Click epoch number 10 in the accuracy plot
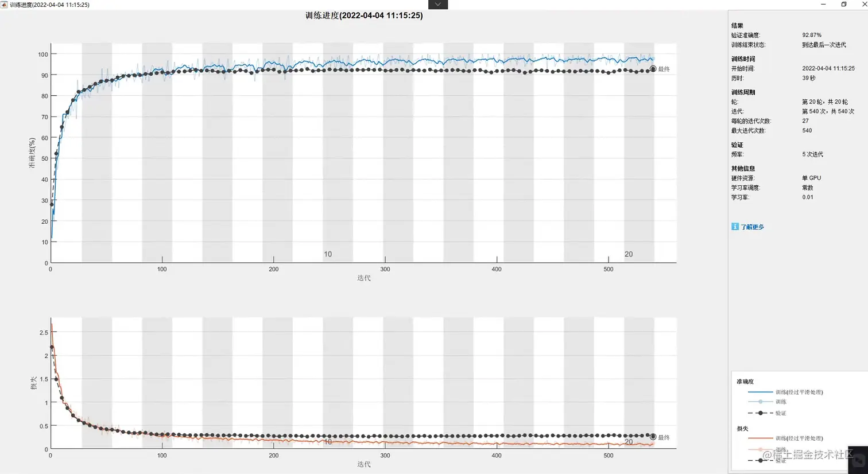Image resolution: width=868 pixels, height=474 pixels. [x=328, y=254]
